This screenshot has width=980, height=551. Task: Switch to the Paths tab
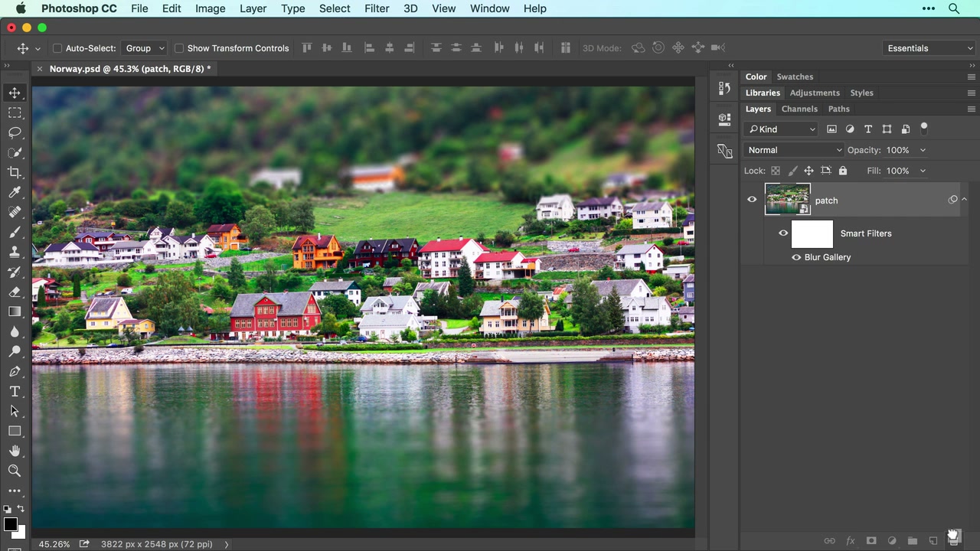(838, 109)
